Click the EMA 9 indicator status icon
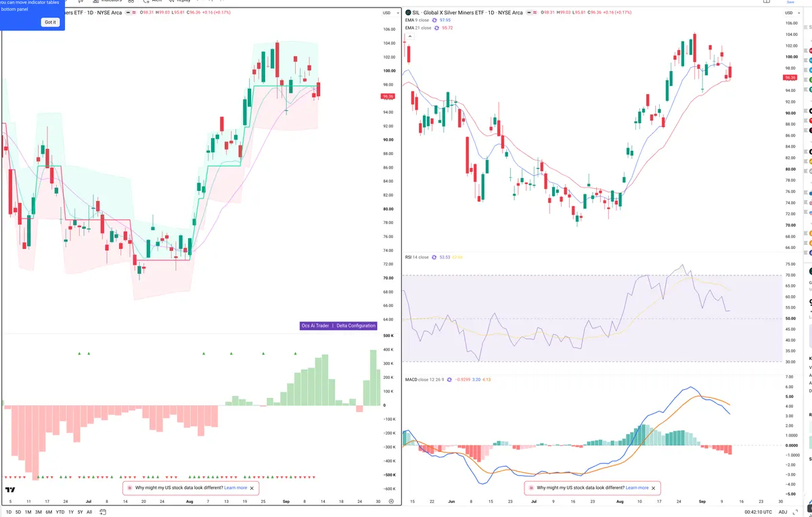This screenshot has height=517, width=812. click(x=434, y=20)
